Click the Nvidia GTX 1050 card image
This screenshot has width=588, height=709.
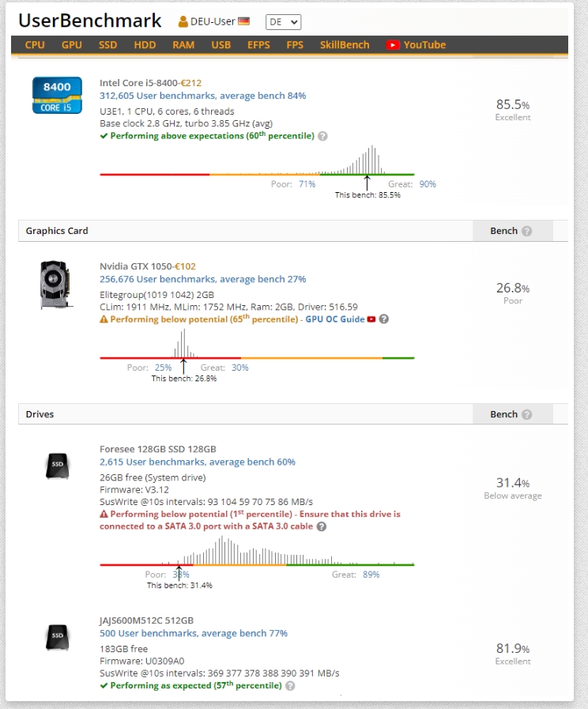pyautogui.click(x=55, y=285)
